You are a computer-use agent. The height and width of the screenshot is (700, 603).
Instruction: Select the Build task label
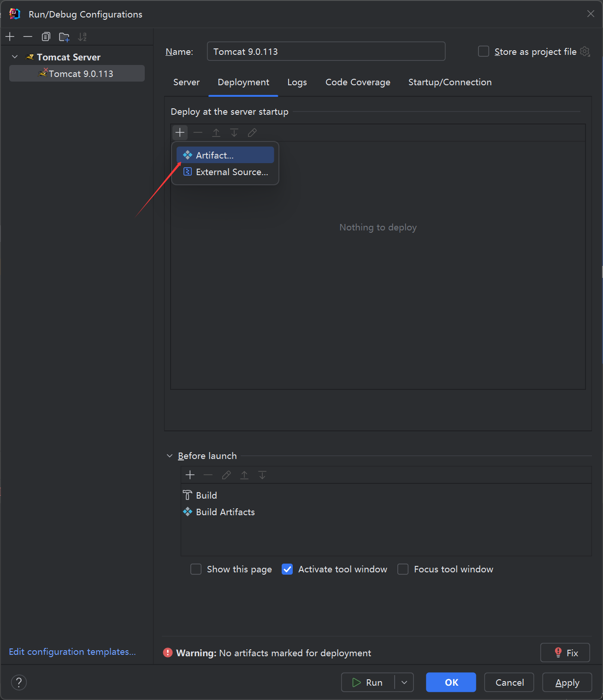pos(207,495)
